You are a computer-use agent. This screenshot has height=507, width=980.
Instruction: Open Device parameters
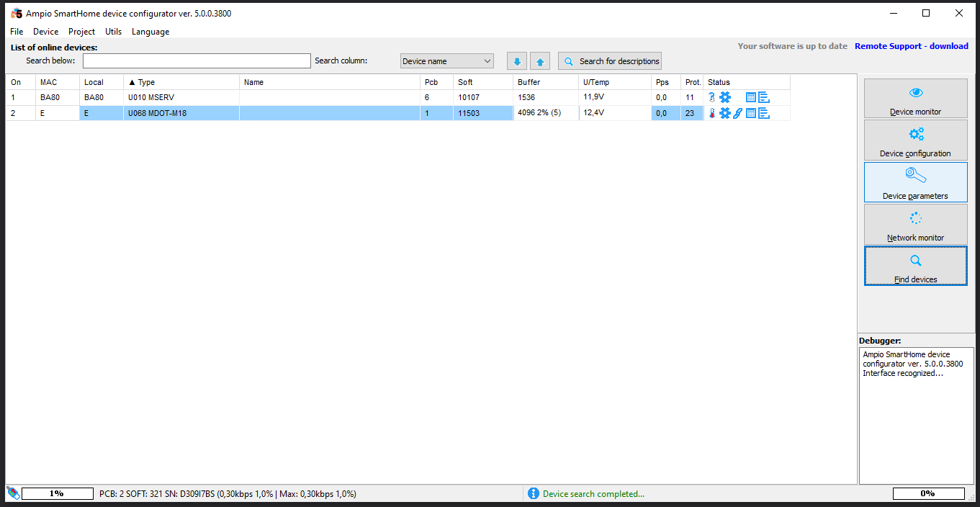[x=916, y=182]
